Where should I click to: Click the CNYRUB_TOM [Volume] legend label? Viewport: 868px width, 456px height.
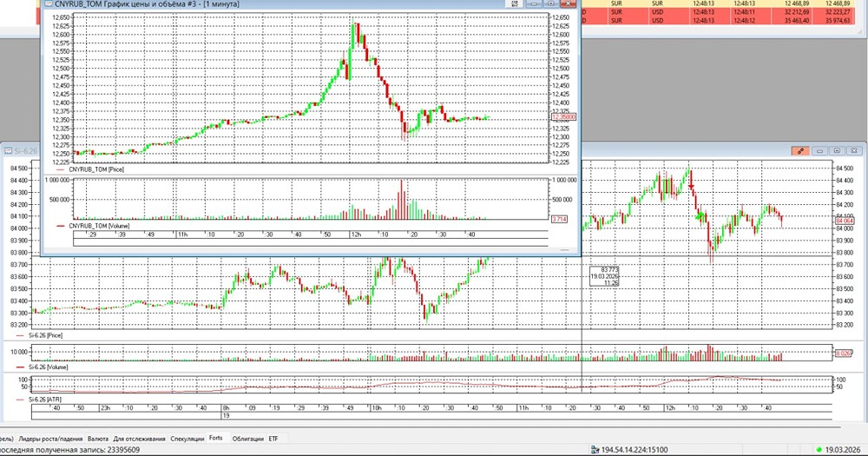(99, 226)
